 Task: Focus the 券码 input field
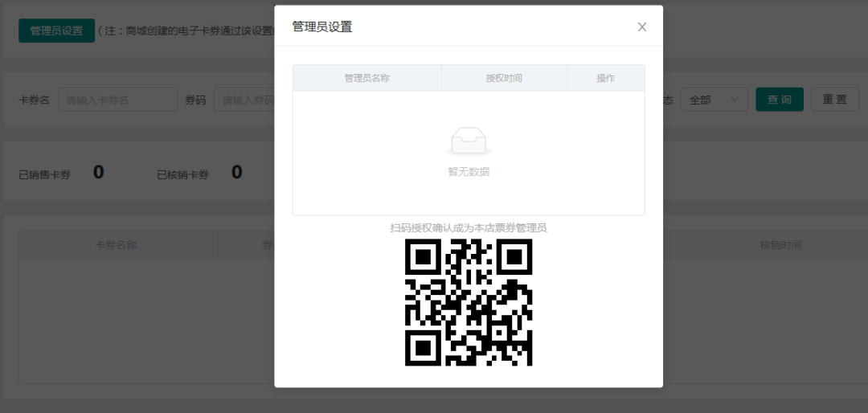[x=244, y=100]
